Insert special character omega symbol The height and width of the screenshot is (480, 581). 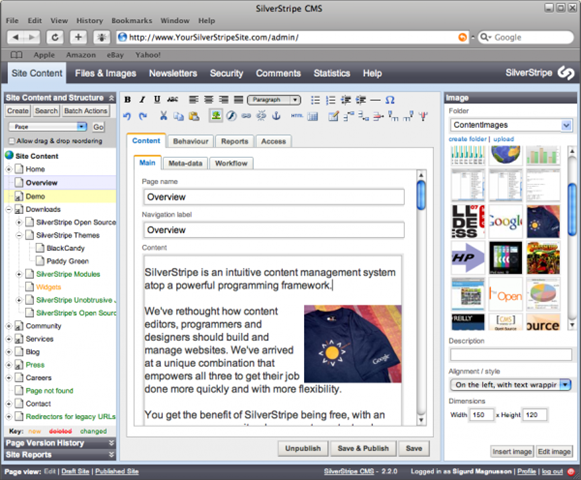coord(390,100)
